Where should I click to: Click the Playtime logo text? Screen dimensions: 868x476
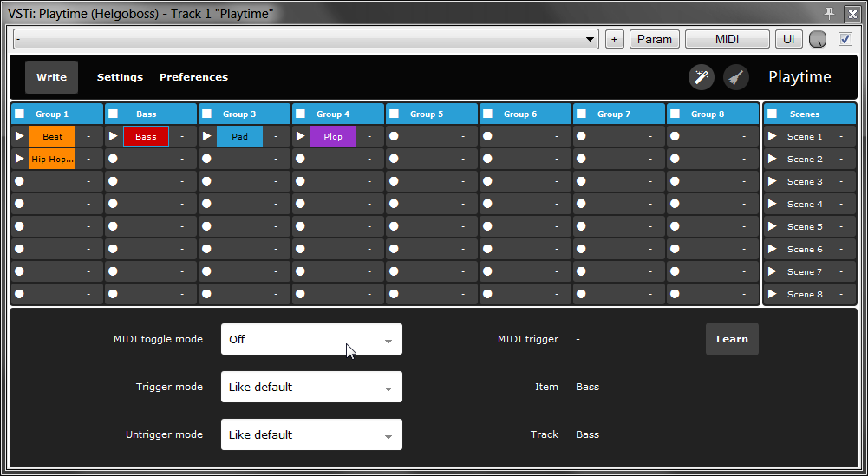coord(799,77)
